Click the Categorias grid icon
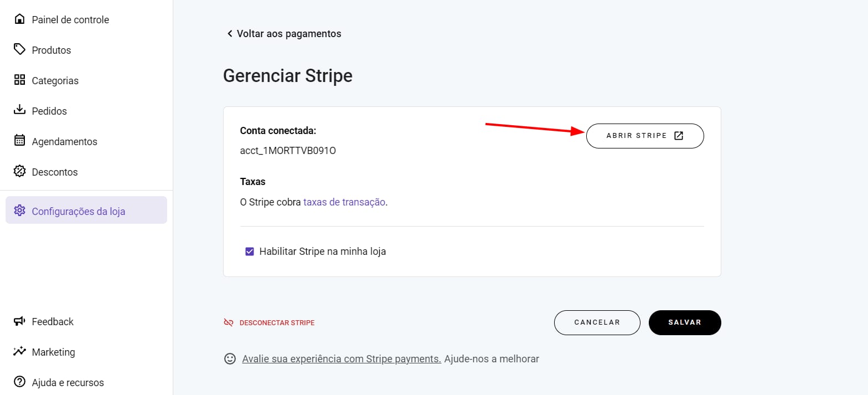The height and width of the screenshot is (395, 868). pos(19,80)
